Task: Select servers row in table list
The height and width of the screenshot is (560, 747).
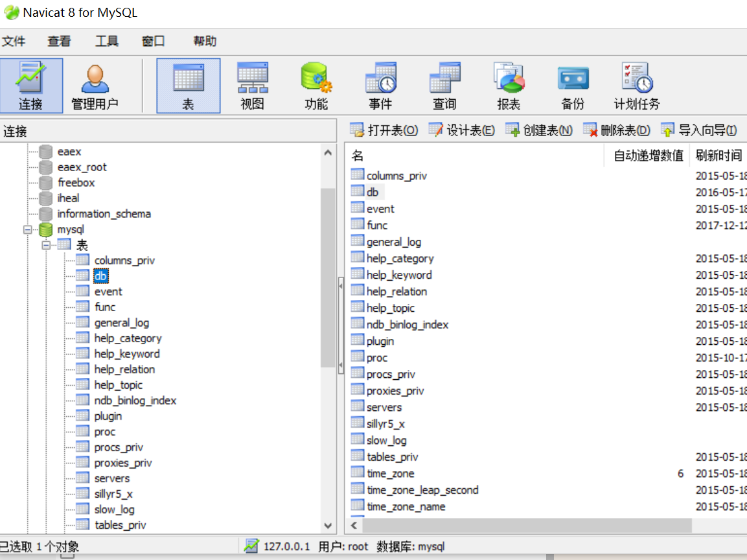Action: click(384, 408)
